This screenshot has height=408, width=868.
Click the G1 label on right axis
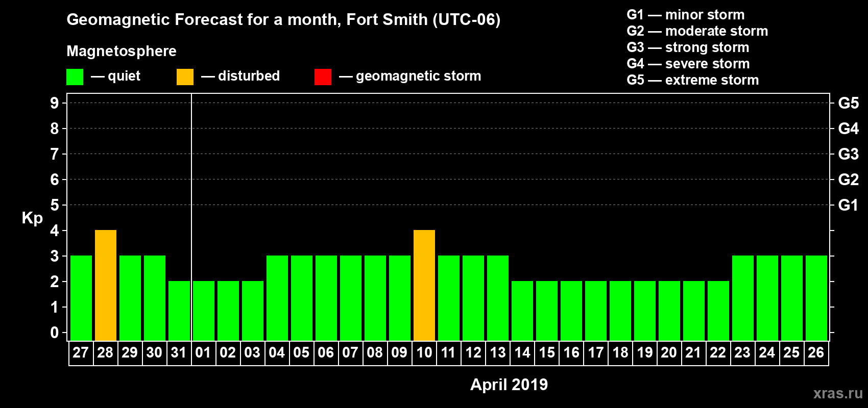point(849,205)
